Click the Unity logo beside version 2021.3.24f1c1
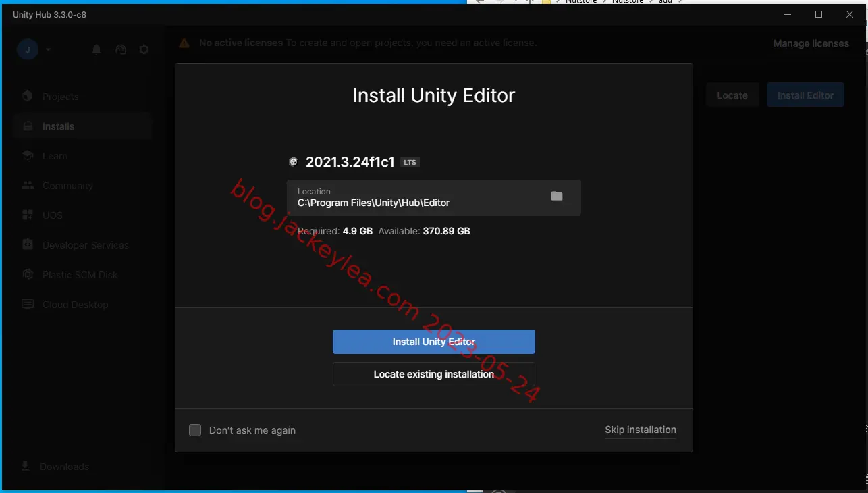 (293, 162)
